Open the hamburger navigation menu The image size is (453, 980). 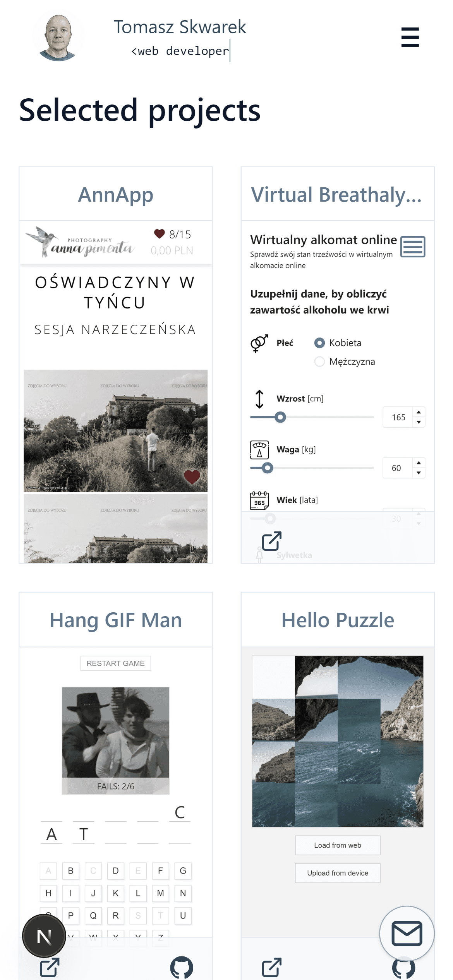pyautogui.click(x=410, y=37)
